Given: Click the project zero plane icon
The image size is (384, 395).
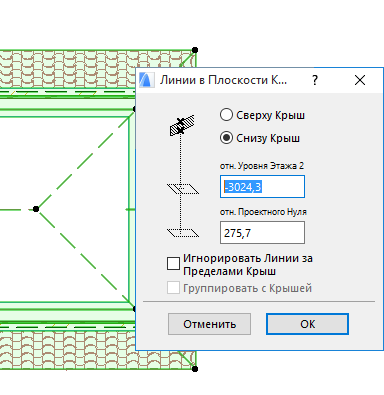Looking at the screenshot, I should pyautogui.click(x=183, y=233).
